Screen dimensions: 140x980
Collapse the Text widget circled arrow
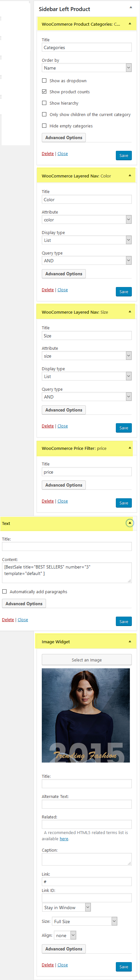point(130,523)
